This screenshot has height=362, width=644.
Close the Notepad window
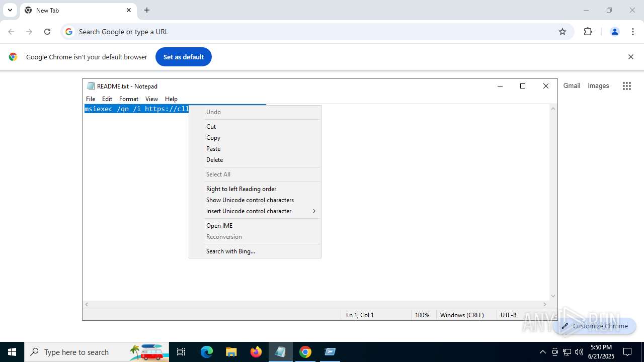546,86
